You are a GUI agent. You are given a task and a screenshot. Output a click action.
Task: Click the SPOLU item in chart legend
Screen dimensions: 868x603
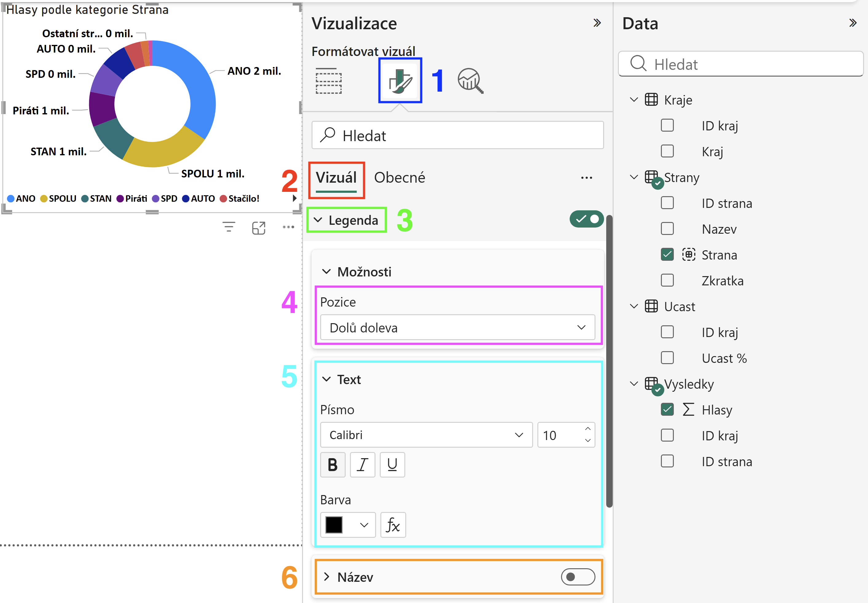[x=58, y=199]
